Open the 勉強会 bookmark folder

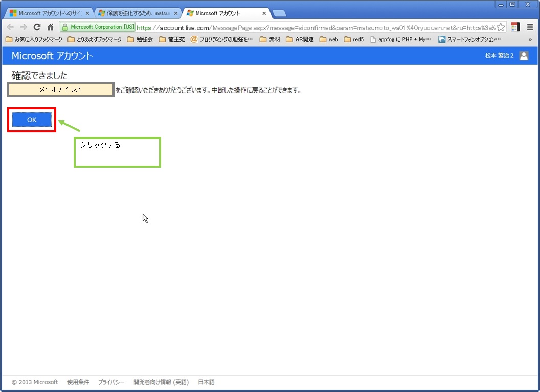pyautogui.click(x=140, y=39)
